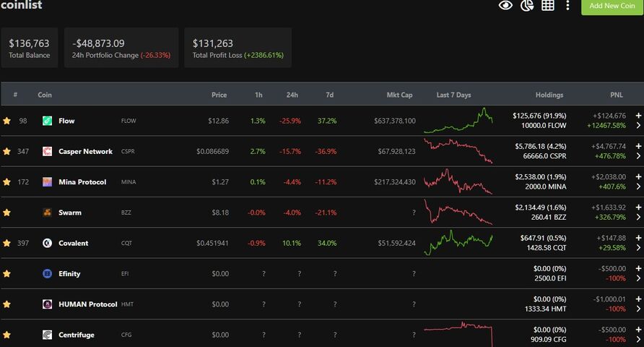The width and height of the screenshot is (644, 347).
Task: Toggle the favorite star for Swarm
Action: point(6,213)
